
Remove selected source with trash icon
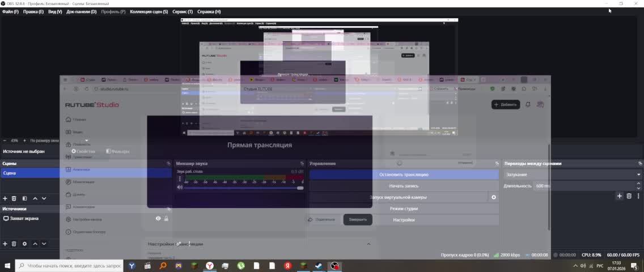tap(14, 244)
